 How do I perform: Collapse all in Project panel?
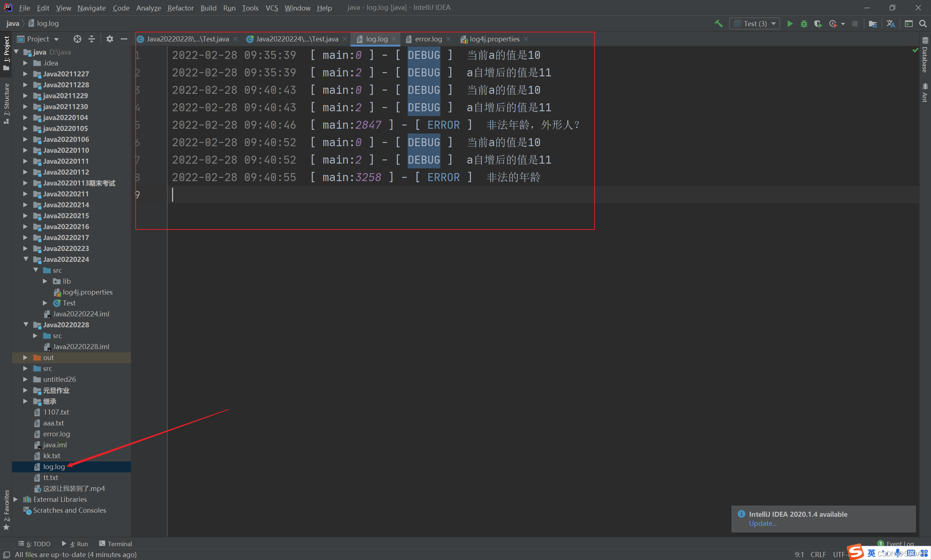(92, 39)
